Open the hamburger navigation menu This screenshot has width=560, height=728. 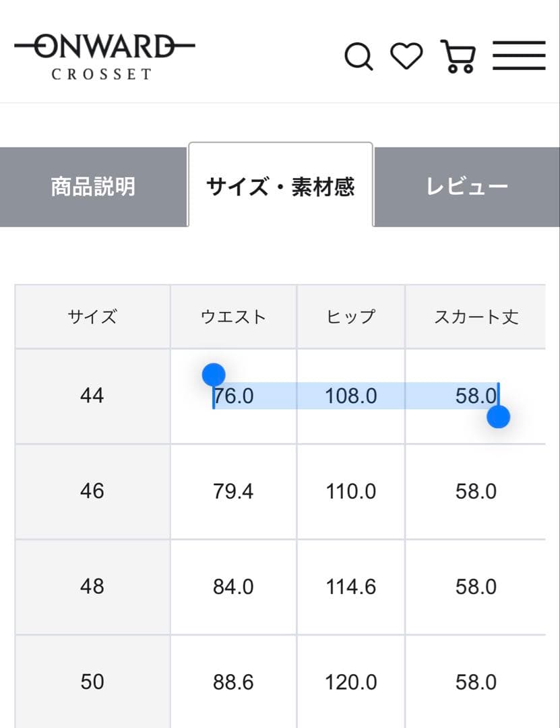(519, 56)
